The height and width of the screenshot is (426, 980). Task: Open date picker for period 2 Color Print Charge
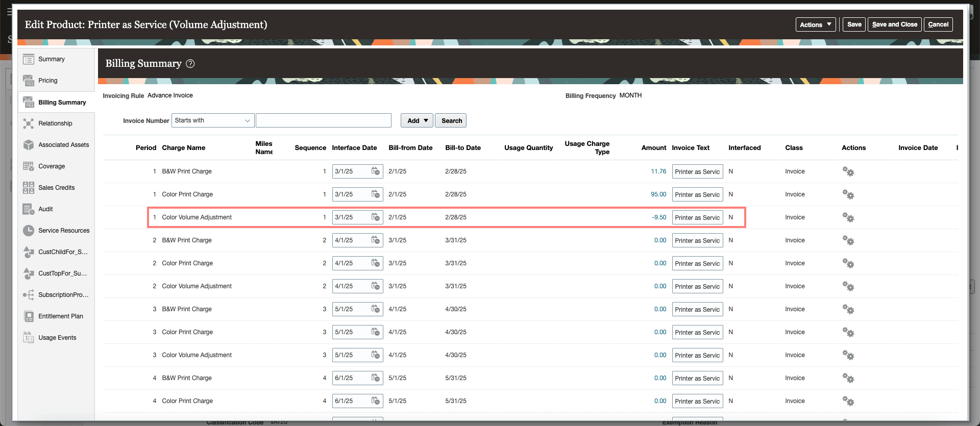click(376, 263)
